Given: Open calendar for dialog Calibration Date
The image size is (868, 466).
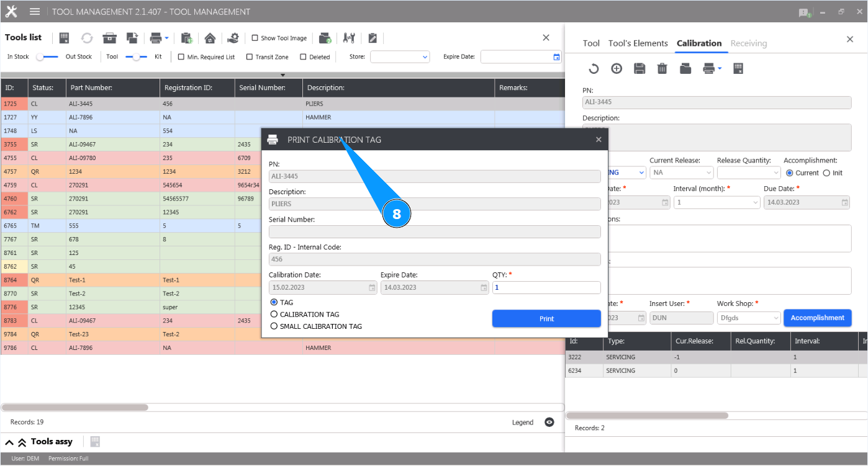Looking at the screenshot, I should pyautogui.click(x=372, y=287).
